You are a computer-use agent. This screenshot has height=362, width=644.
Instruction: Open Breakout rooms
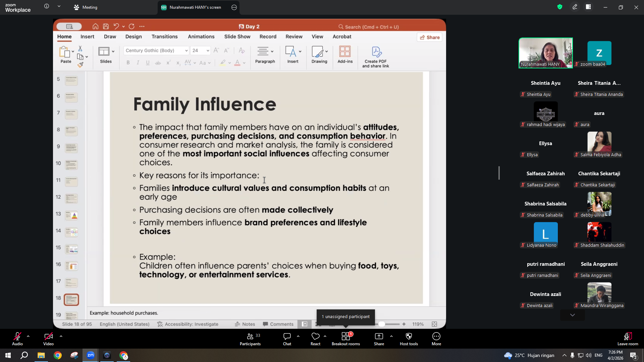click(345, 339)
